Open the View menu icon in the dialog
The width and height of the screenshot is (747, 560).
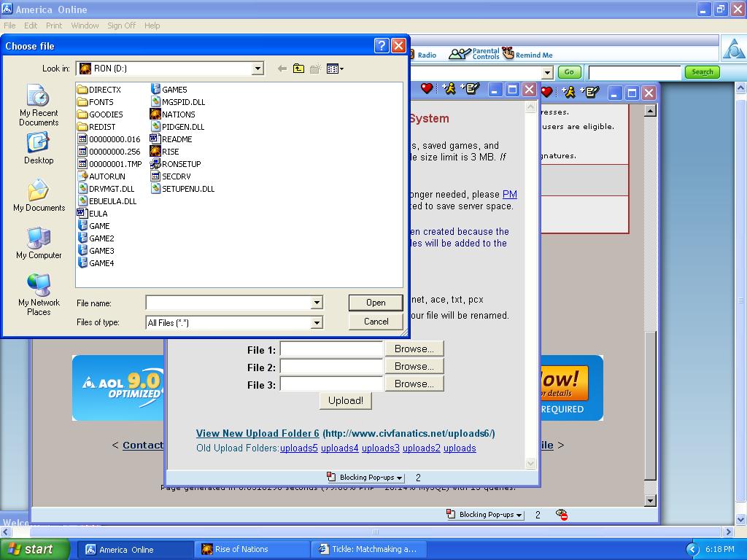335,69
